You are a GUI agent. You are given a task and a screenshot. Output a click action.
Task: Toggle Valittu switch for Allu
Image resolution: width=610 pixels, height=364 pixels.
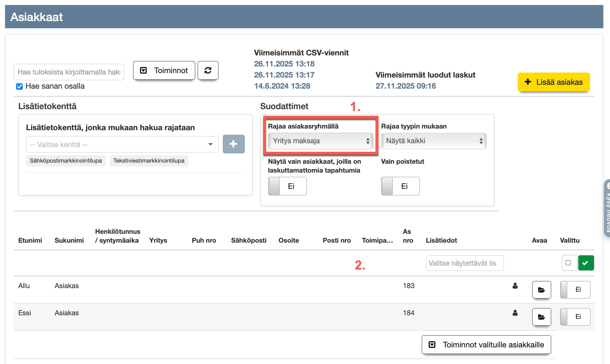click(x=575, y=289)
